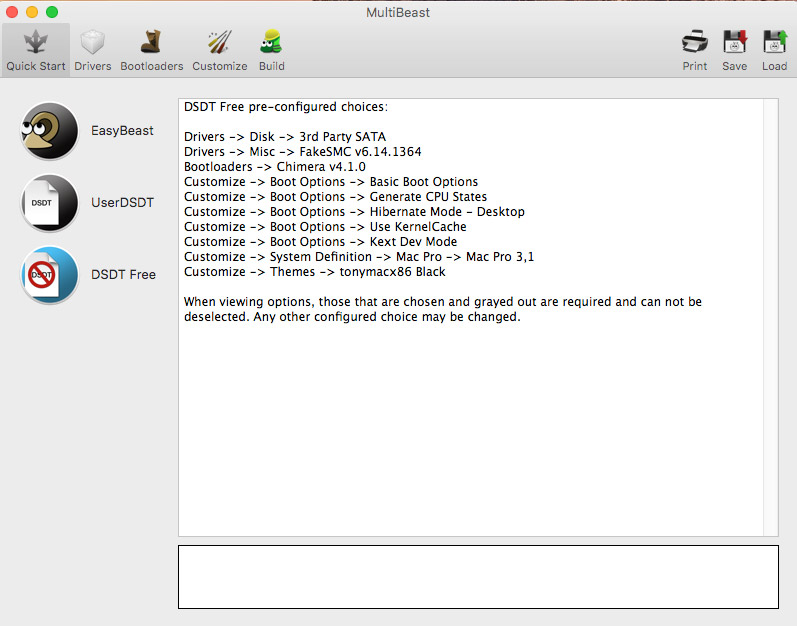Click the 'Drivers -> Disk -> 3rd Party SATA' line
The width and height of the screenshot is (797, 626).
pyautogui.click(x=285, y=137)
